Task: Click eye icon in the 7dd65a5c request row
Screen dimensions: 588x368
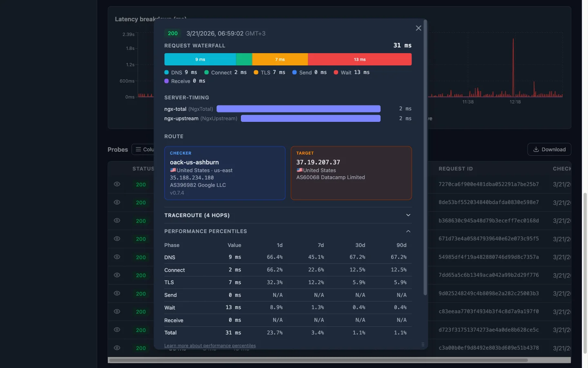Action: 117,275
